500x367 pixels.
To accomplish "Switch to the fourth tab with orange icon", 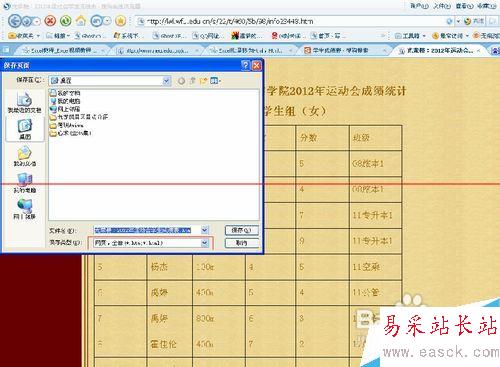I will [343, 50].
